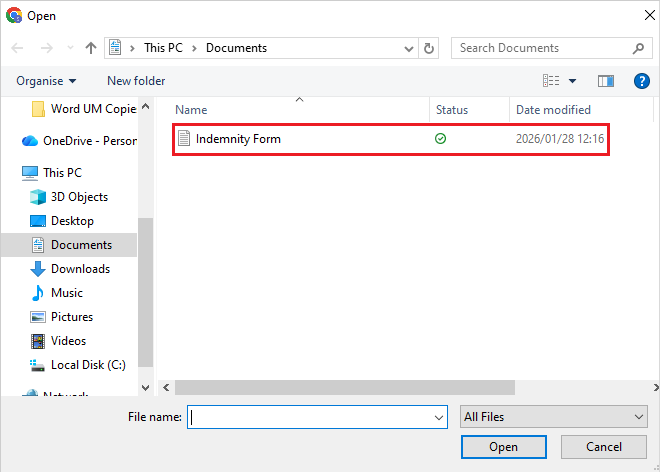
Task: Open the File name suggestions dropdown
Action: 438,416
